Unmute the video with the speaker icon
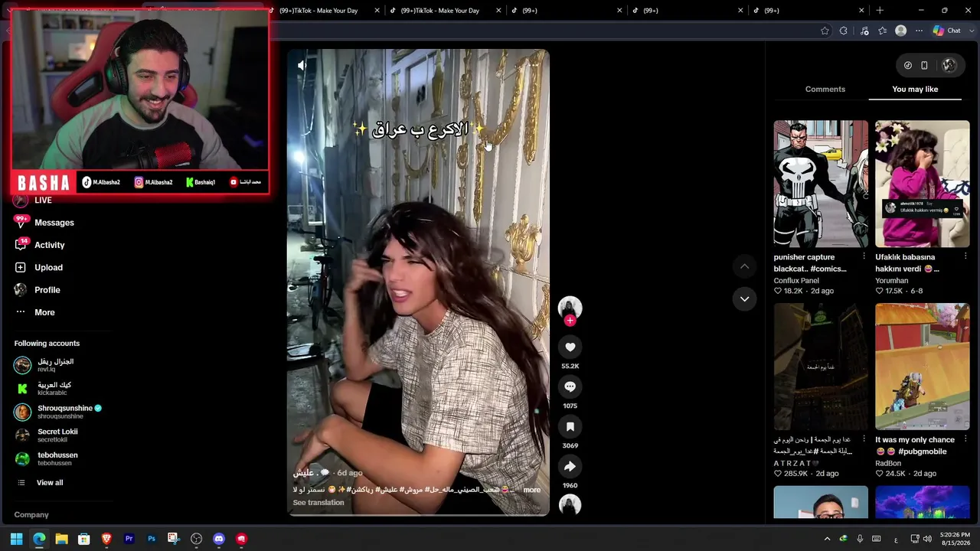 pyautogui.click(x=302, y=66)
